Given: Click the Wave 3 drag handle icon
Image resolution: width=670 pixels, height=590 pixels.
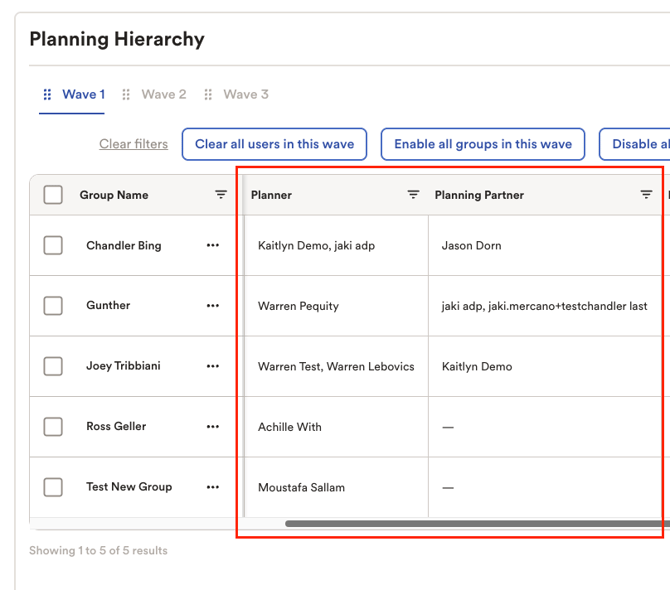Looking at the screenshot, I should point(208,94).
